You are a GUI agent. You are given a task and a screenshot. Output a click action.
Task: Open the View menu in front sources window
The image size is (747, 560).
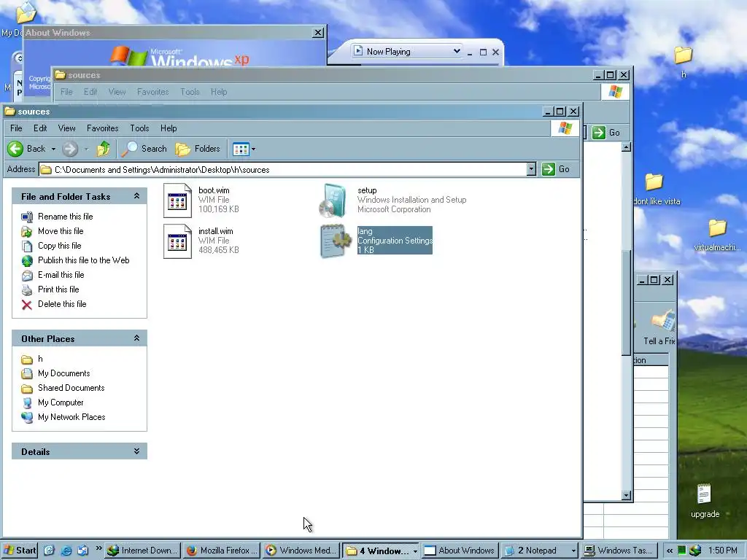click(x=66, y=128)
